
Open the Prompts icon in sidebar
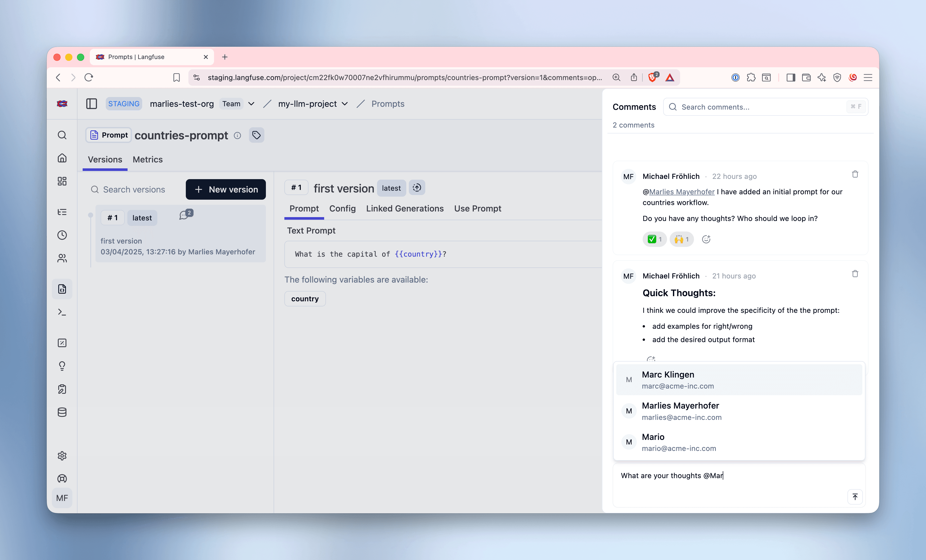[62, 289]
